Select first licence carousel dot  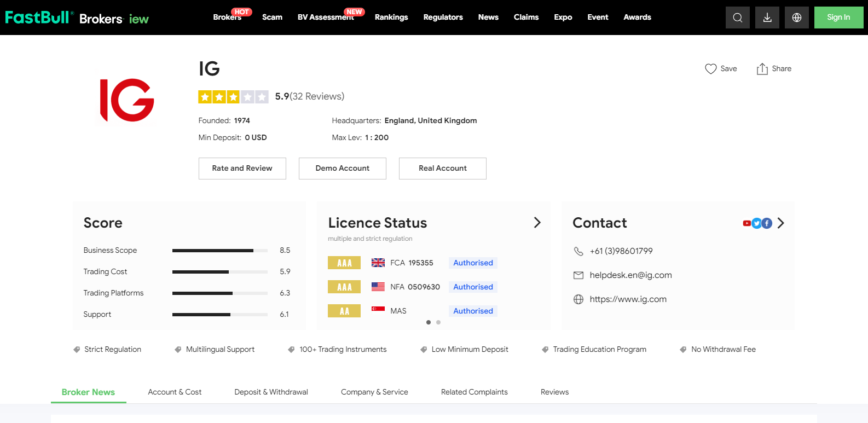[x=429, y=322]
